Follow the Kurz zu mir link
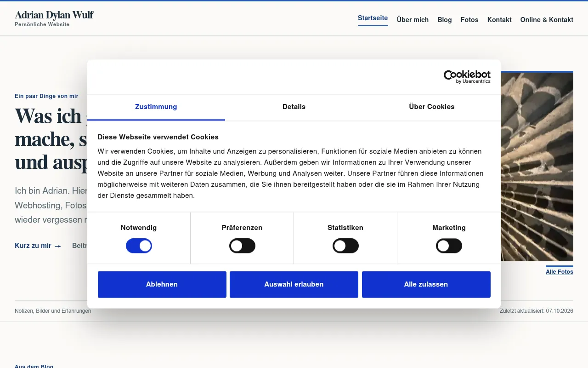 click(38, 246)
